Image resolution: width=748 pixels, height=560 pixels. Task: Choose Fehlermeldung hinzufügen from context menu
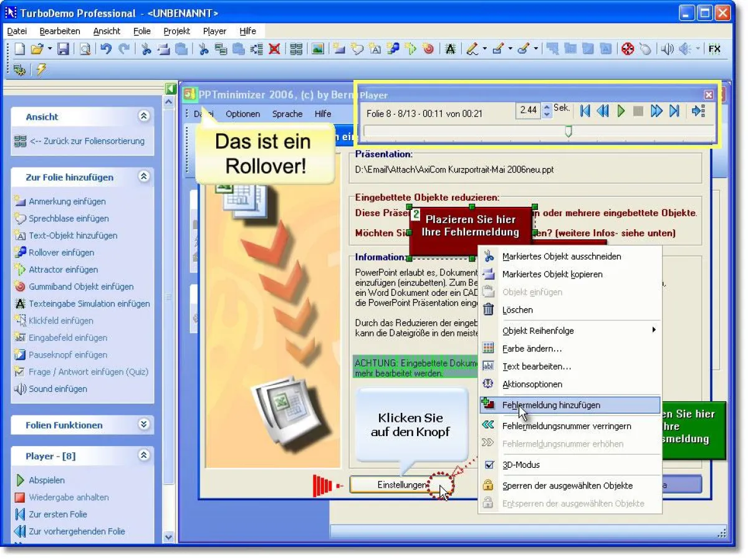point(551,405)
